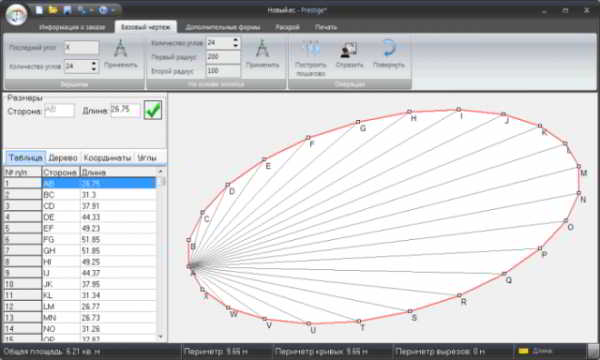
Task: Click the Сторона input field
Action: tap(59, 111)
